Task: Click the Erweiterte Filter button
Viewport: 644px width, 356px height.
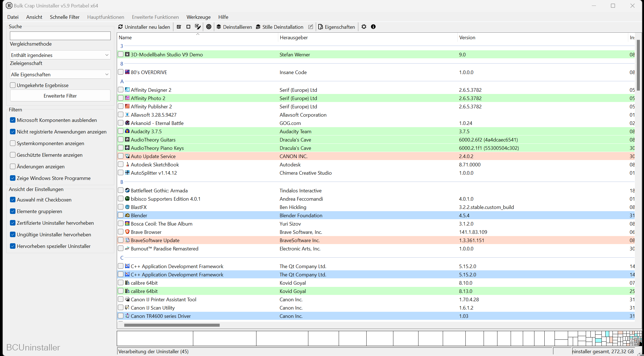Action: pos(60,96)
